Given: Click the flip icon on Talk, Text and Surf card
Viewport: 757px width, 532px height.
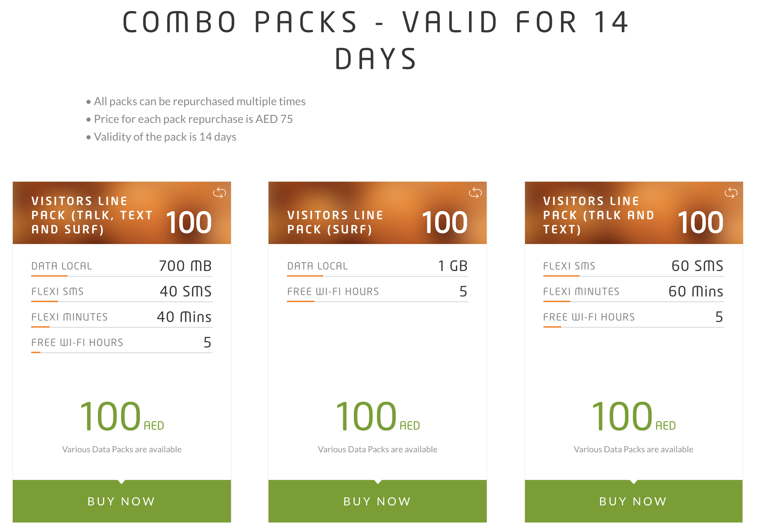Looking at the screenshot, I should pyautogui.click(x=219, y=193).
